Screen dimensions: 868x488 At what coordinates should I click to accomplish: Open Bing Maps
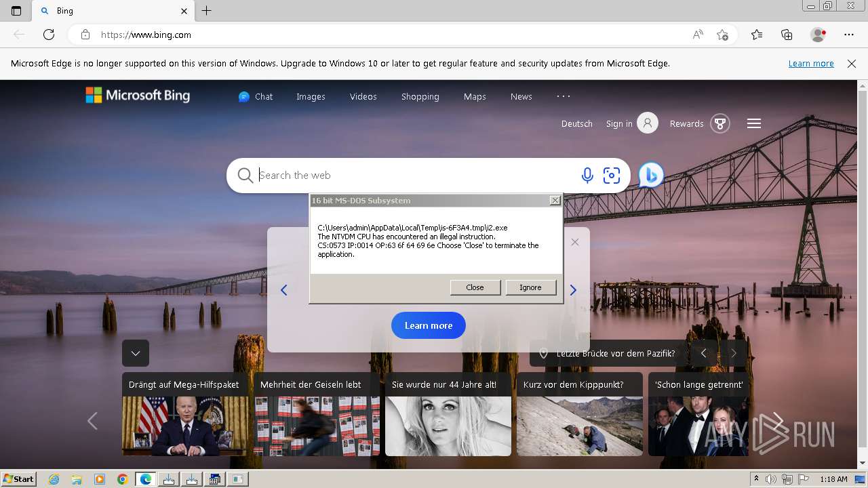point(475,96)
